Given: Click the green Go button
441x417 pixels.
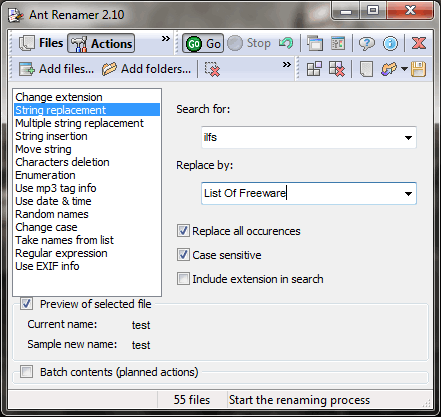Looking at the screenshot, I should (203, 43).
